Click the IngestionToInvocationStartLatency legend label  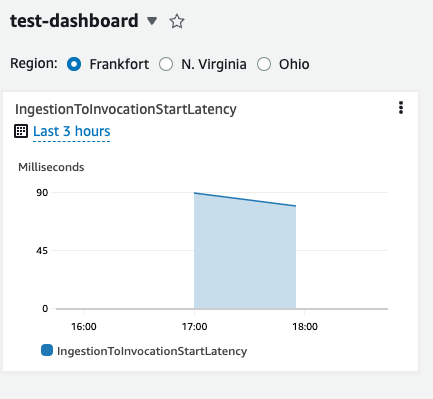[x=152, y=351]
